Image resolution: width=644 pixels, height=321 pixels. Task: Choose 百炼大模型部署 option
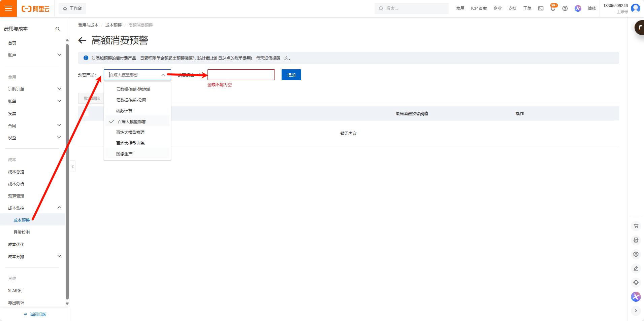tap(137, 121)
